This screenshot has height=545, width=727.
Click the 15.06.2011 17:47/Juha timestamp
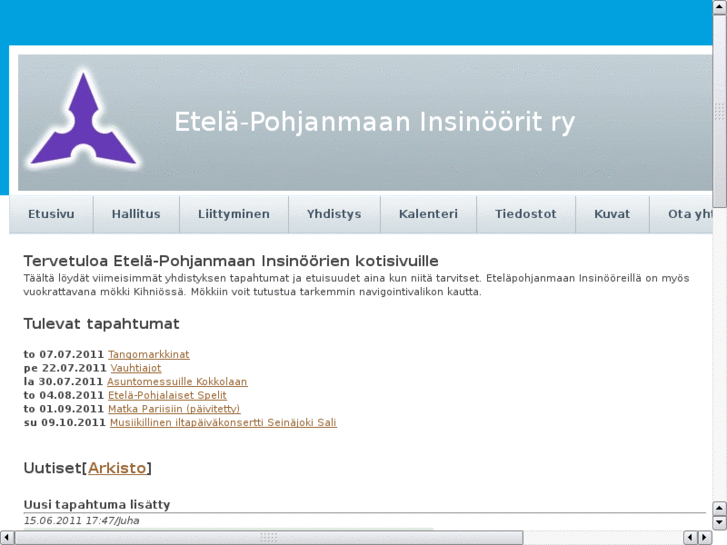[82, 521]
